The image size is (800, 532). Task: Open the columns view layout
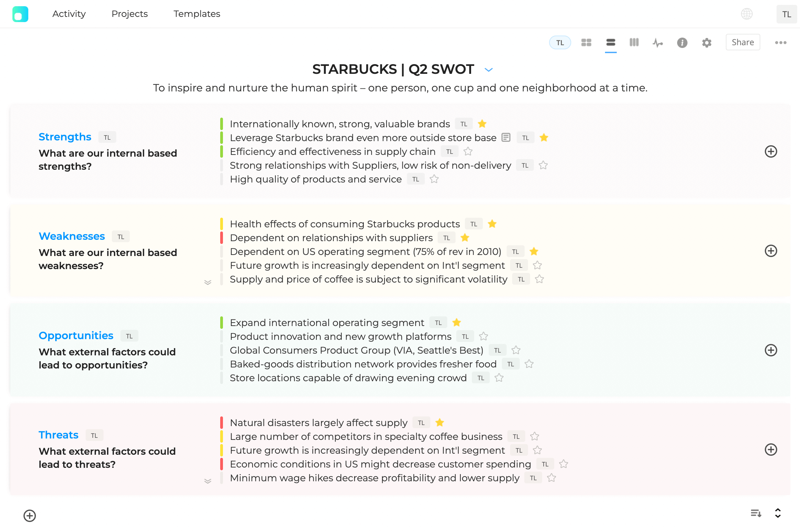634,42
